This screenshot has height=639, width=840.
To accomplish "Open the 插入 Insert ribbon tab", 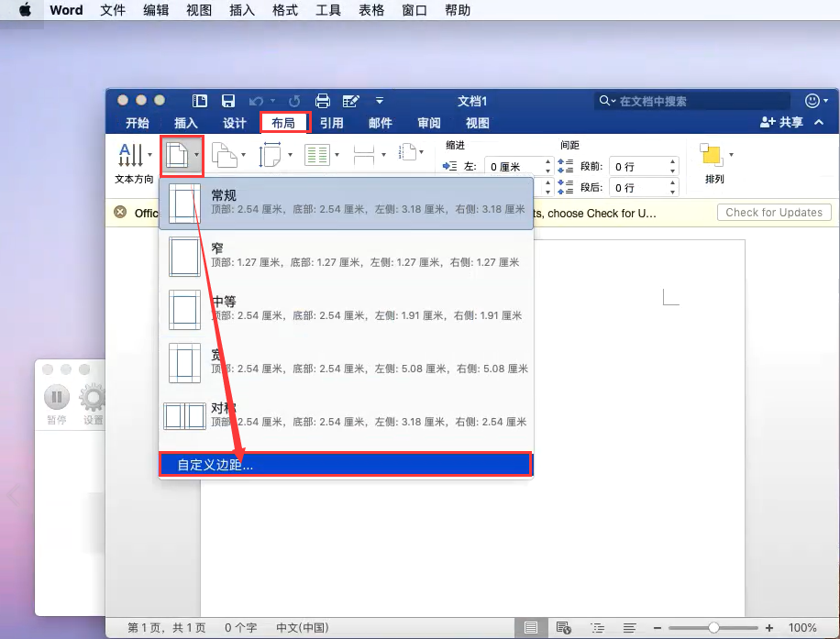I will [186, 123].
